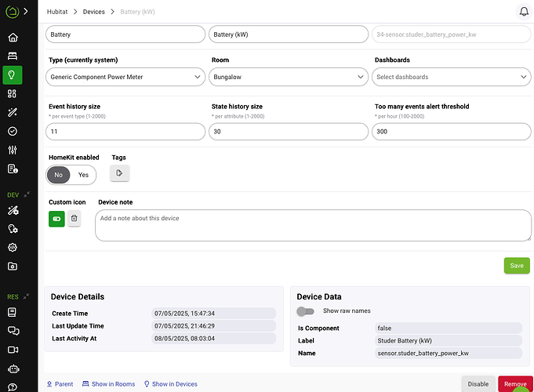The width and height of the screenshot is (534, 392).
Task: Choose the green custom icon button
Action: point(56,219)
